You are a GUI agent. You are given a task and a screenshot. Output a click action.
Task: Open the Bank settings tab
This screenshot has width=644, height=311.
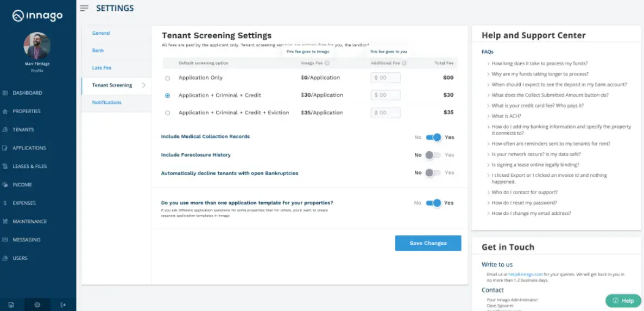click(x=116, y=51)
